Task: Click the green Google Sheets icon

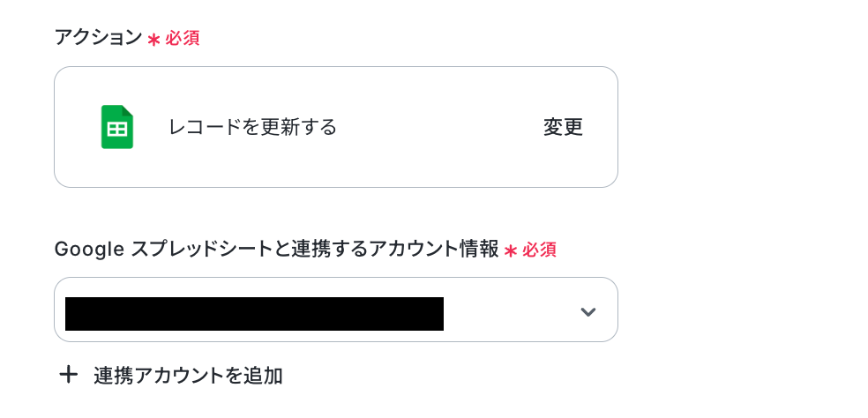Action: [x=116, y=127]
